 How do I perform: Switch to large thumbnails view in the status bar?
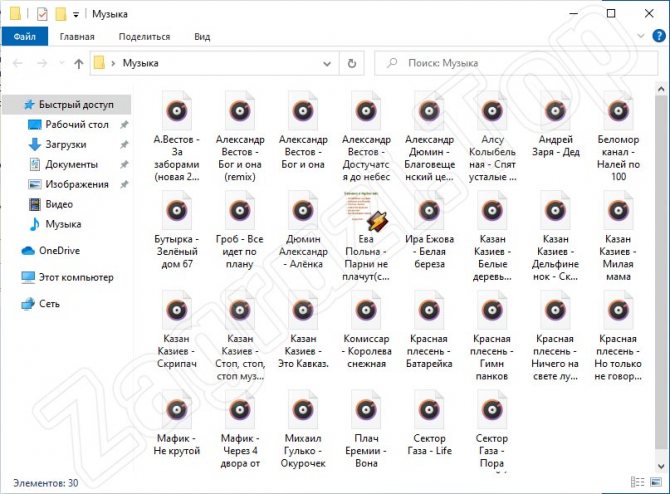[x=657, y=483]
